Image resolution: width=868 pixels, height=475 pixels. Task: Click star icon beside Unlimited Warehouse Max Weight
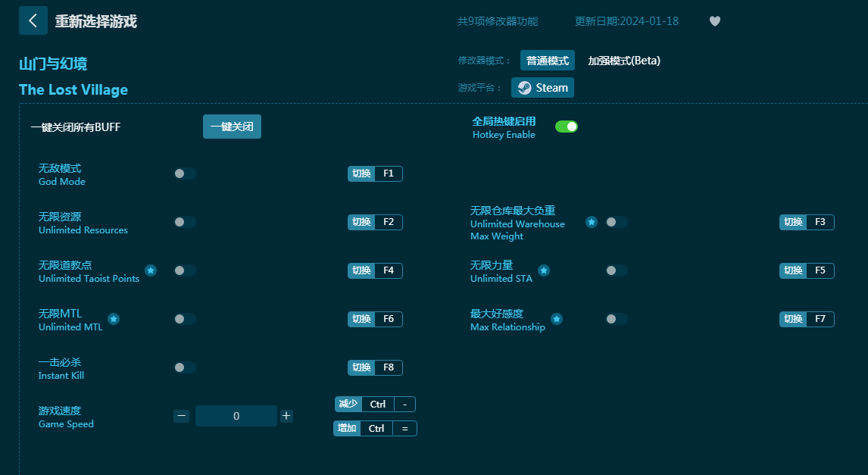click(x=592, y=222)
